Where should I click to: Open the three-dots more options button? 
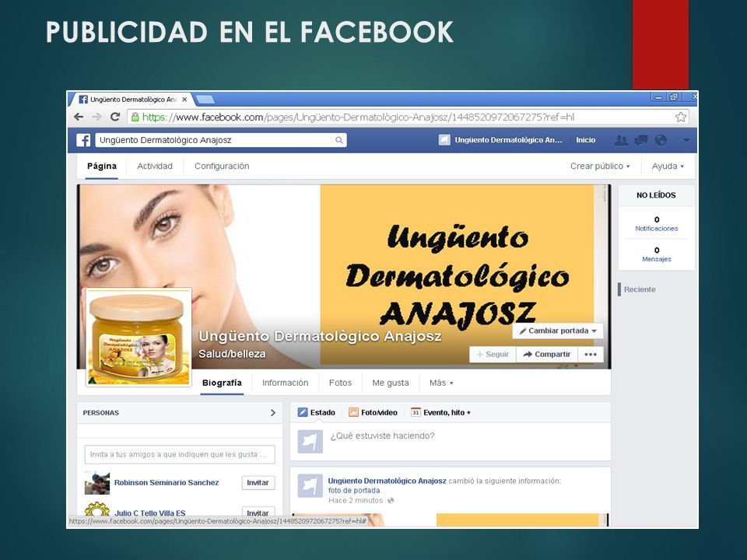[x=591, y=355]
